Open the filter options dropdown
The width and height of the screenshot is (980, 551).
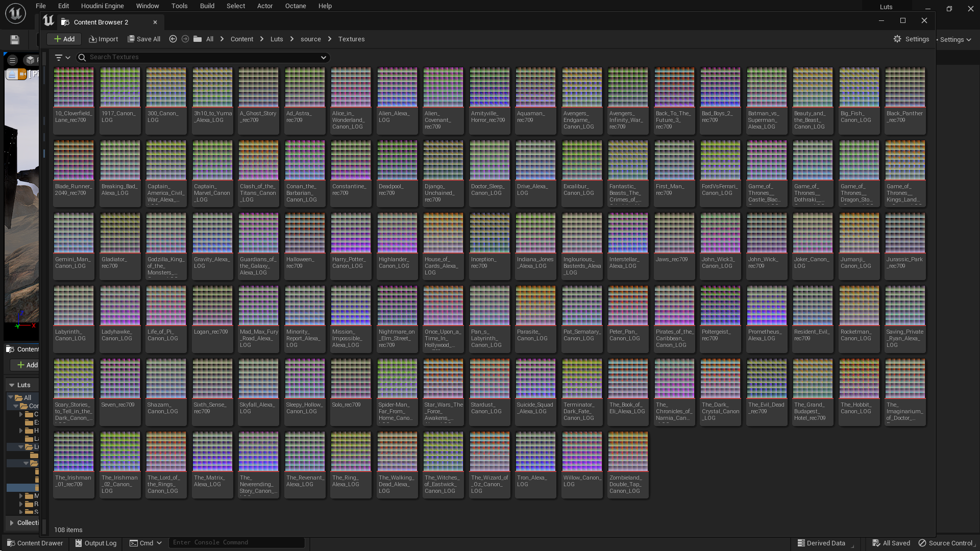(62, 57)
